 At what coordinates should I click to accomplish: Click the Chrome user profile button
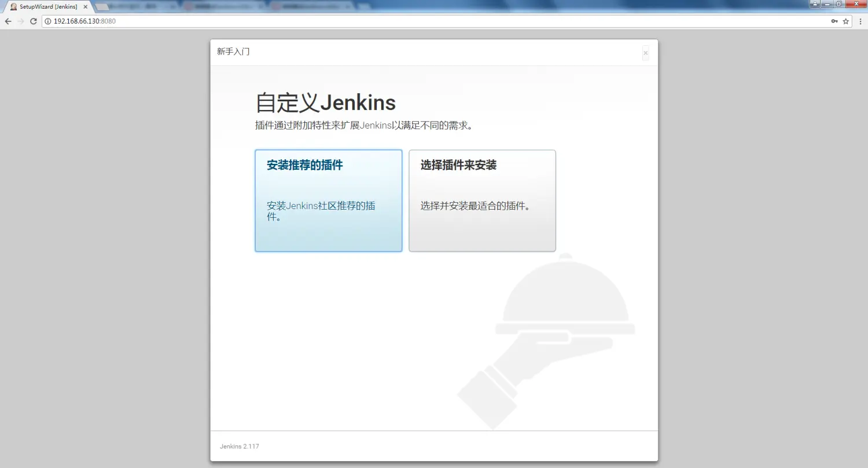tap(815, 3)
